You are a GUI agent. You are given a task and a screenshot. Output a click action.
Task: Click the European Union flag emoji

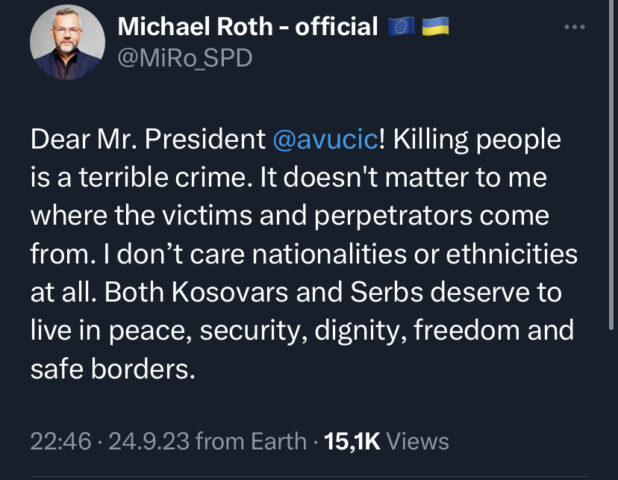pyautogui.click(x=401, y=26)
